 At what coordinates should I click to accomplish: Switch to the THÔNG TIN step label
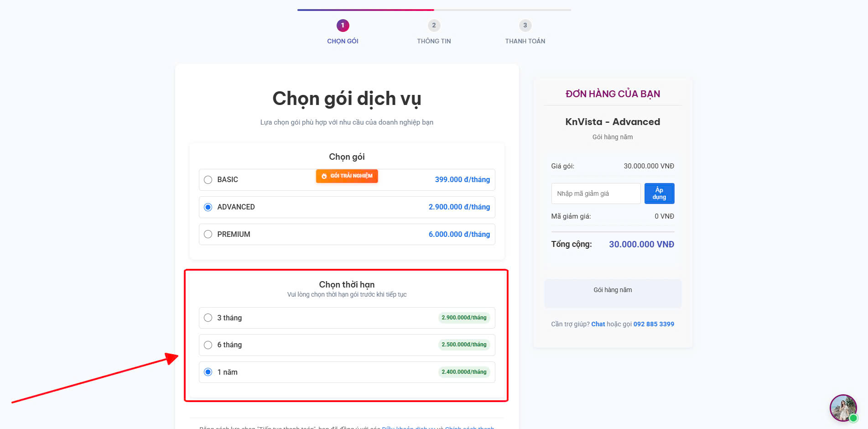coord(434,41)
